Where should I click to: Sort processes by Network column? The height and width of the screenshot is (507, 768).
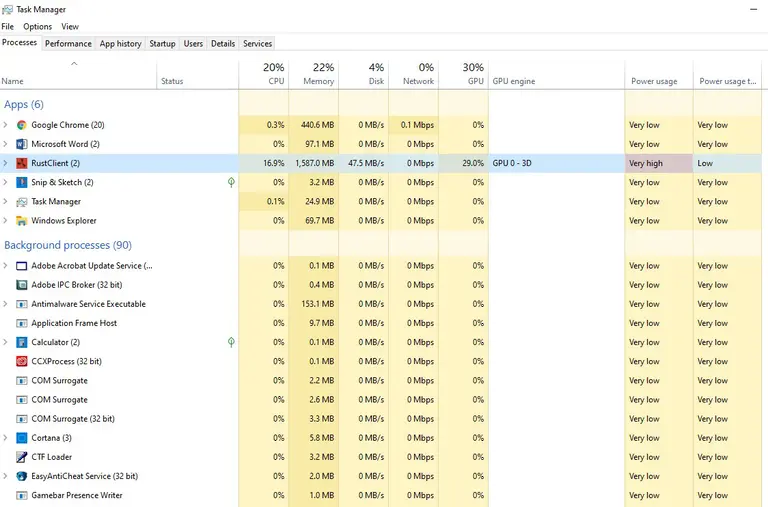click(414, 74)
